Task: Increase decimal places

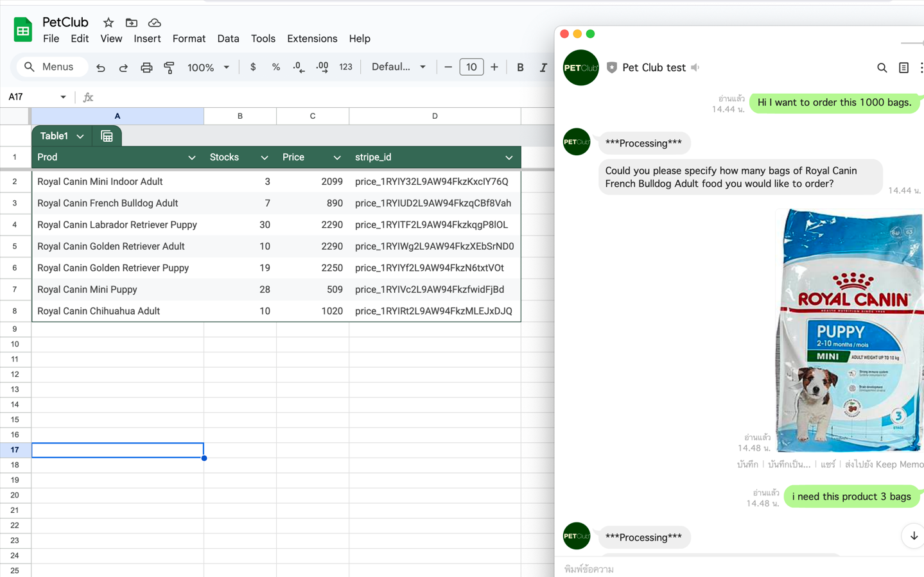Action: coord(322,67)
